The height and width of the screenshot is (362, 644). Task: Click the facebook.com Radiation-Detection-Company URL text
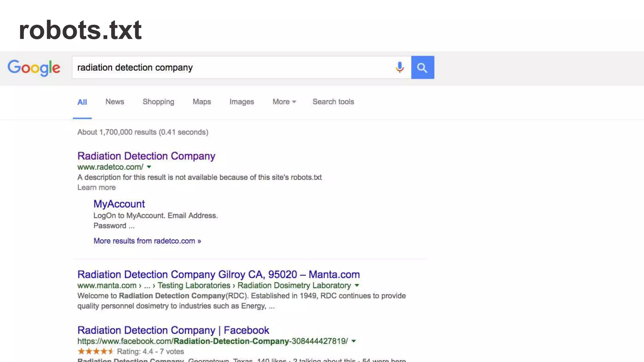tap(213, 341)
